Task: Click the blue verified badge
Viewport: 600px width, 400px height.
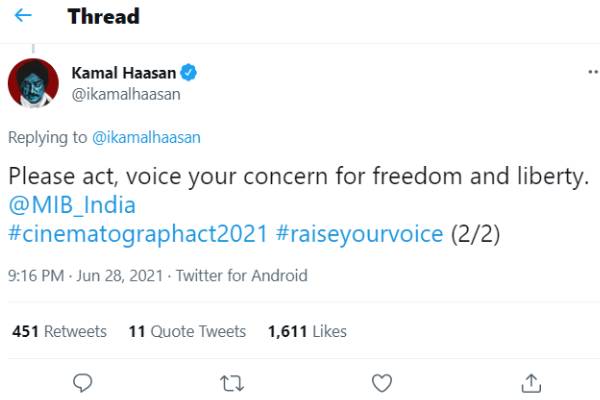Action: [188, 72]
